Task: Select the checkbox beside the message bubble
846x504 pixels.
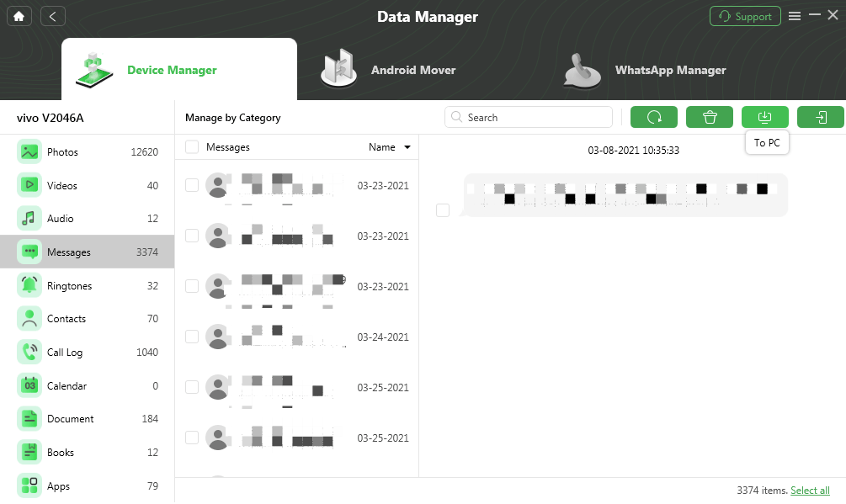Action: point(443,210)
